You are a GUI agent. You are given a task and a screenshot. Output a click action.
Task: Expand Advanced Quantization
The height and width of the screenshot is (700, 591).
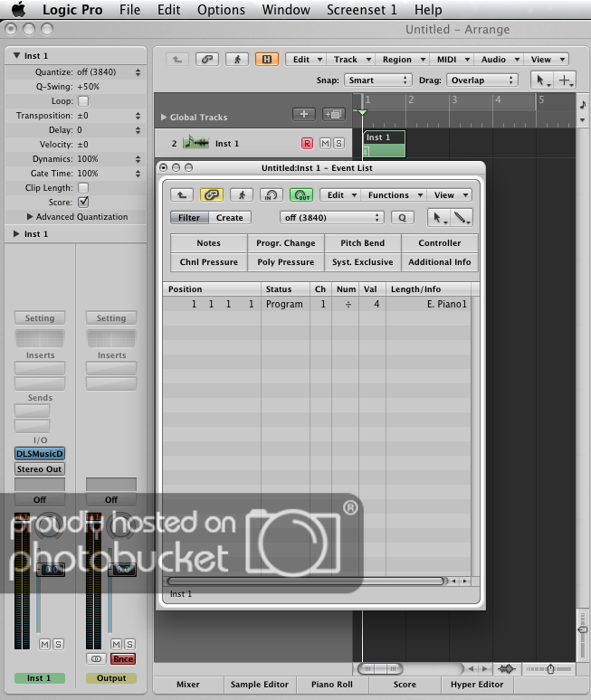pos(30,216)
